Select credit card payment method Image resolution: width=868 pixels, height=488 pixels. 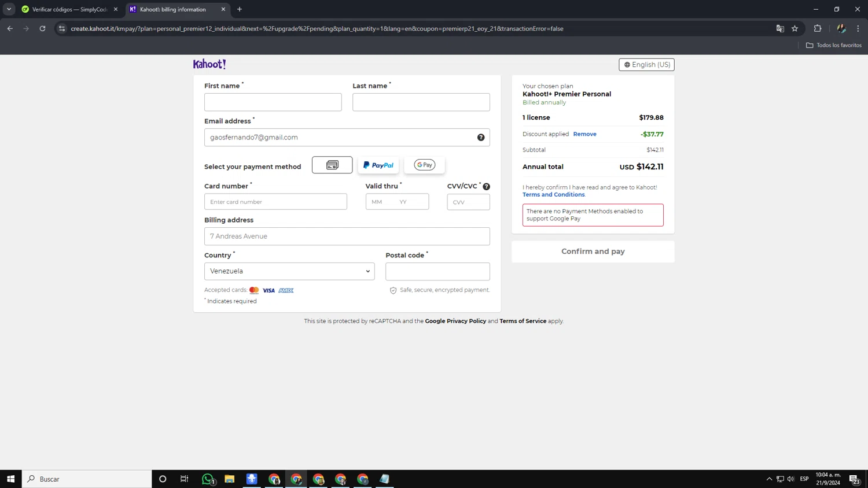(332, 165)
